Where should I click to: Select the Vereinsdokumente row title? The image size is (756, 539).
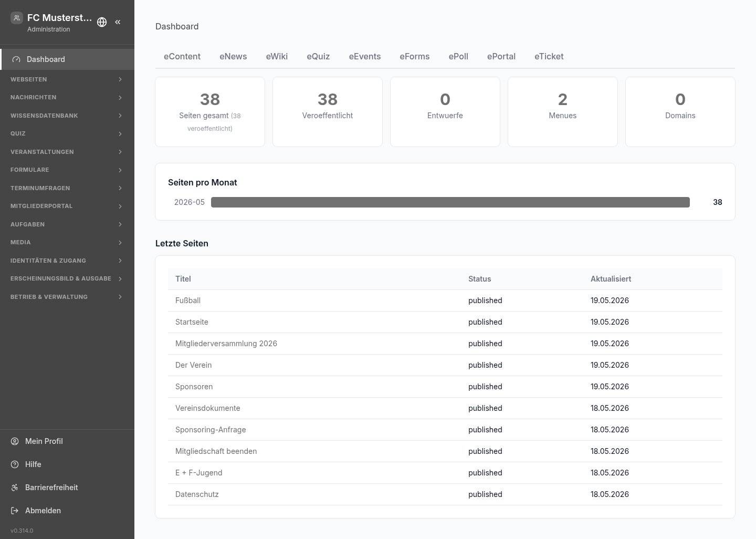coord(208,408)
